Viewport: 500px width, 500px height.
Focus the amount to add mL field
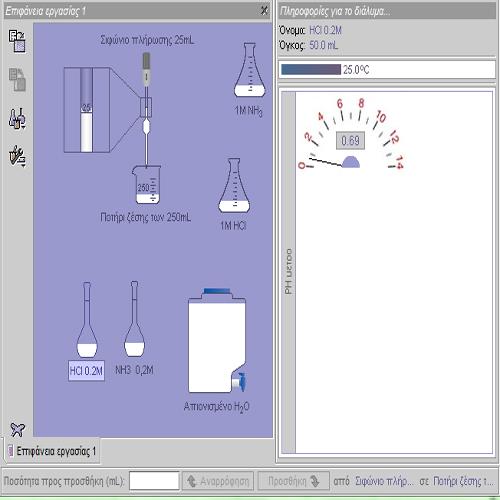click(154, 481)
